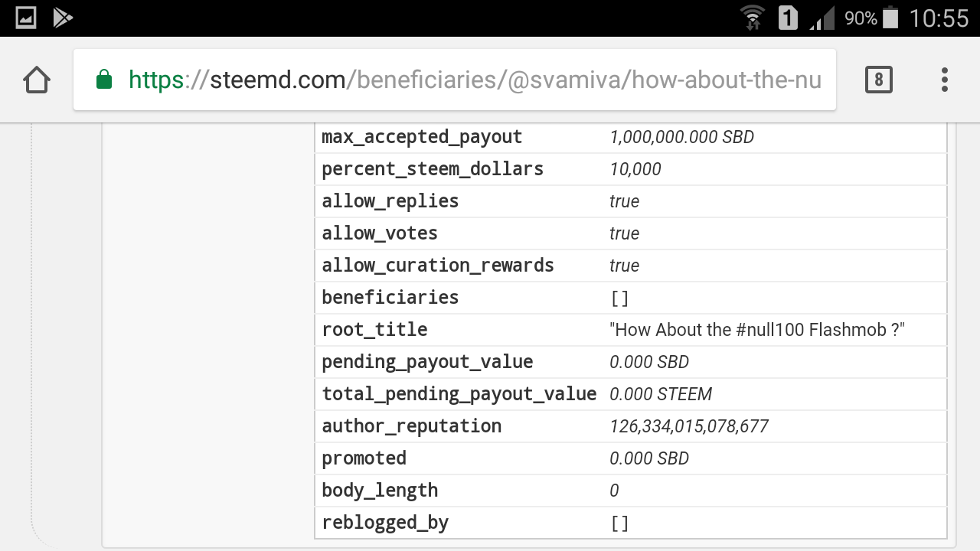Tap the SIM 1 indicator icon
980x551 pixels.
[x=788, y=18]
